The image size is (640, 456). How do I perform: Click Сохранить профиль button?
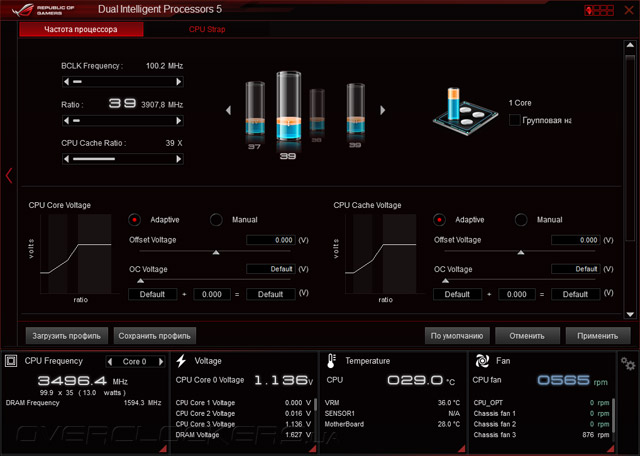155,336
